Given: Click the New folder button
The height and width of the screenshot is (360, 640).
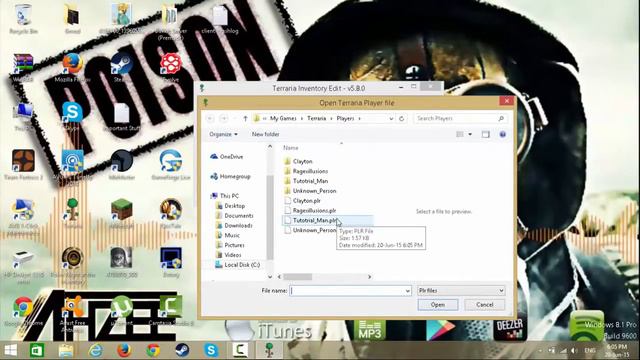Looking at the screenshot, I should tap(266, 134).
